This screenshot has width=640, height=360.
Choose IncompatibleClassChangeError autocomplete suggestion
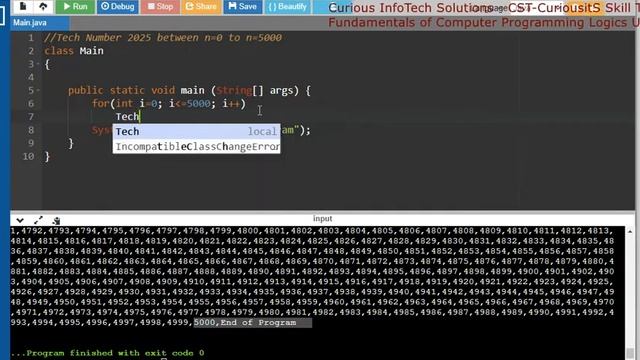(196, 147)
